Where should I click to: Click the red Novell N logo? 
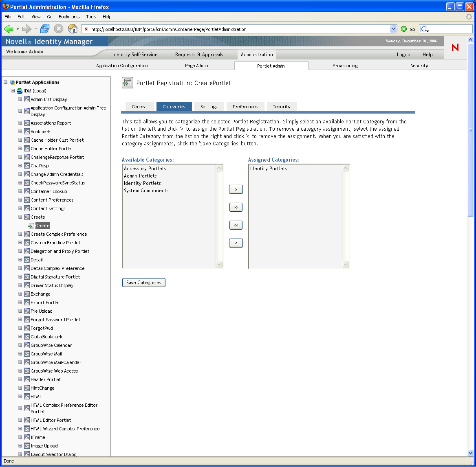[455, 47]
